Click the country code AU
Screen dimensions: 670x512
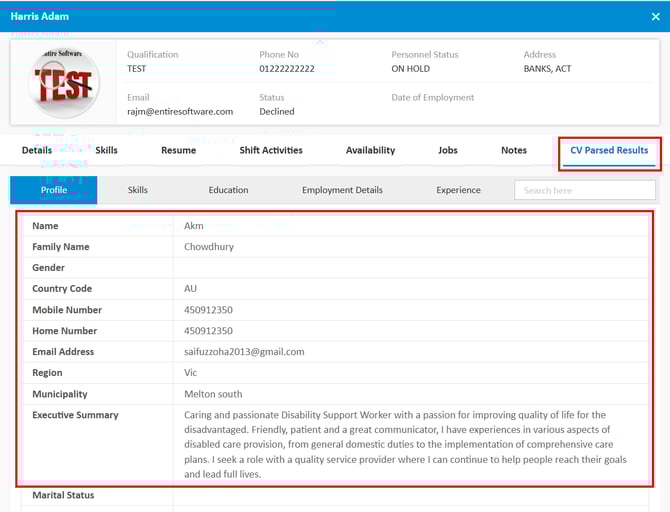(190, 288)
